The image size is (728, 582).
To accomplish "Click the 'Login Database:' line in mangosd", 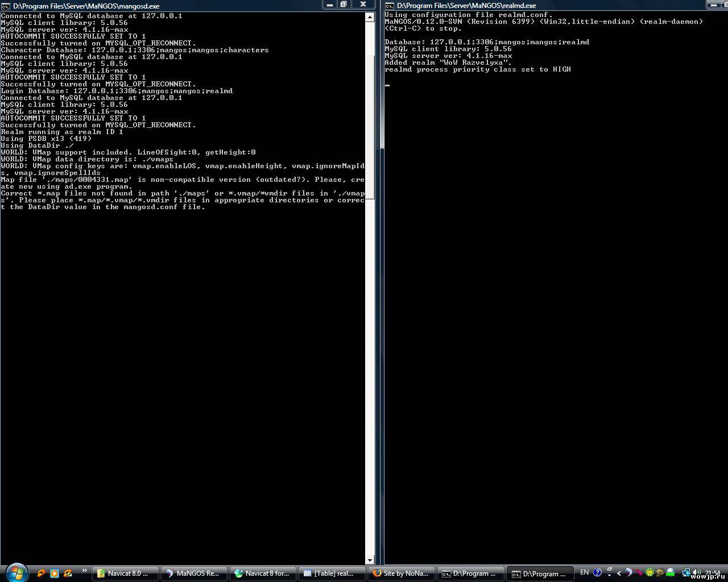I will pyautogui.click(x=117, y=91).
